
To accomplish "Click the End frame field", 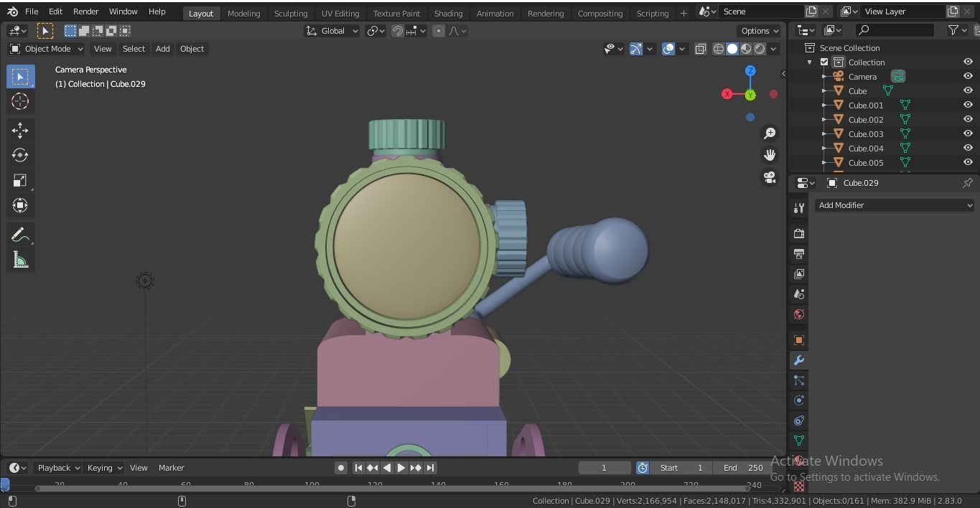I will (x=743, y=468).
